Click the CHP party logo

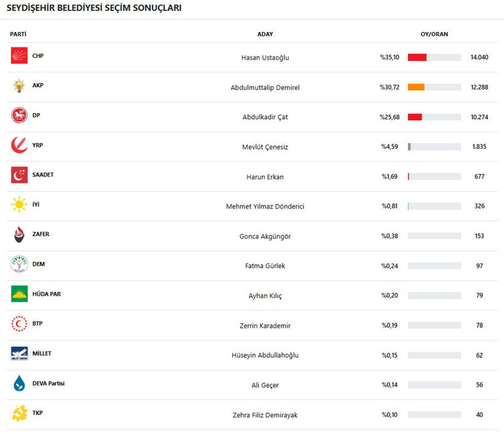19,55
